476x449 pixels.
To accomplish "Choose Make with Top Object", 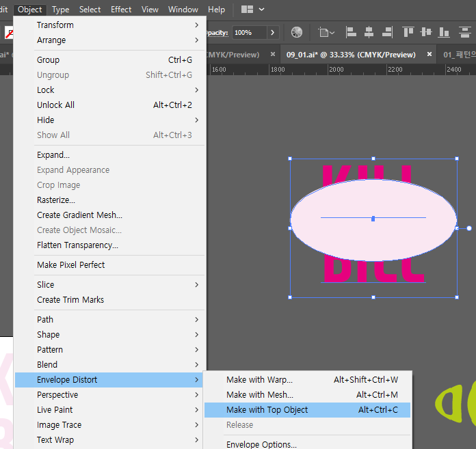I will (307, 410).
